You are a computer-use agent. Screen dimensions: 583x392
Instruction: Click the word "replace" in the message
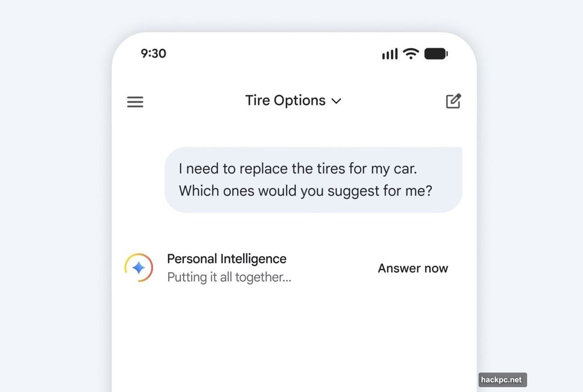tap(263, 169)
